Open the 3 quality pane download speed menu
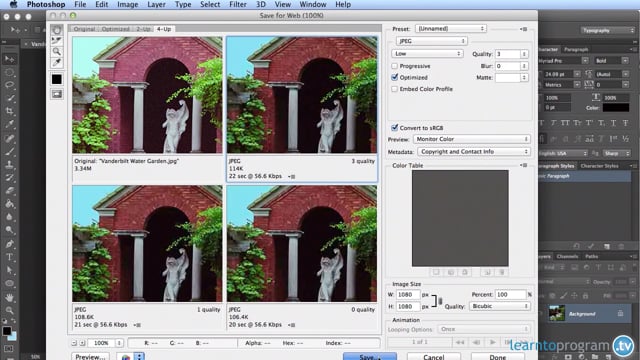Viewport: 640px width, 360px height. (291, 177)
